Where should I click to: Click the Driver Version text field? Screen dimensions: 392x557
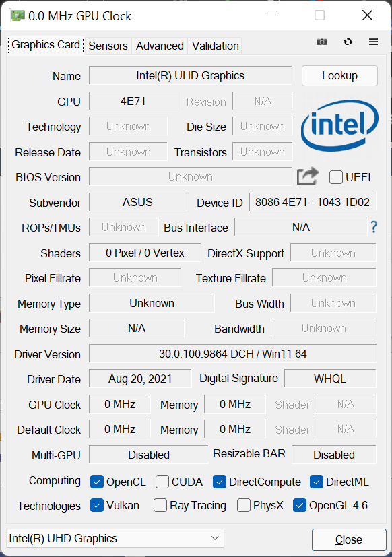click(233, 354)
